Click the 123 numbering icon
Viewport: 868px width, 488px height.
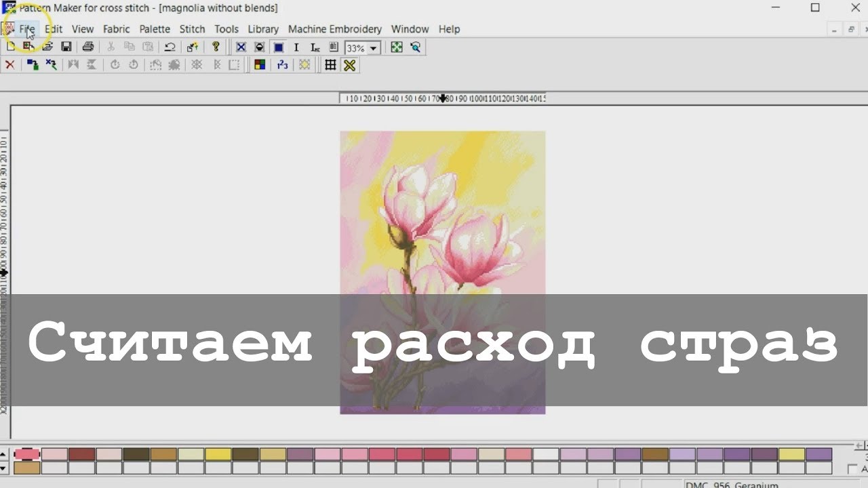click(282, 65)
